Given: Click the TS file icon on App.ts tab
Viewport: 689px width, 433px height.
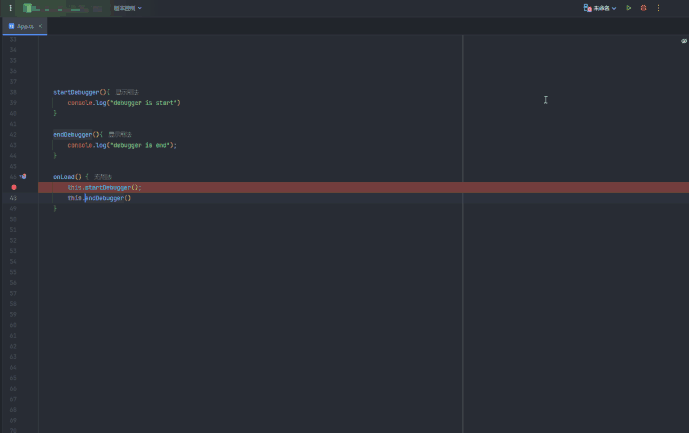Looking at the screenshot, I should [x=12, y=26].
